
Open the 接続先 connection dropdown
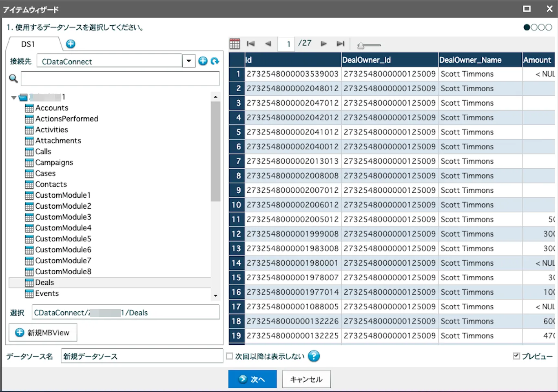pyautogui.click(x=188, y=61)
